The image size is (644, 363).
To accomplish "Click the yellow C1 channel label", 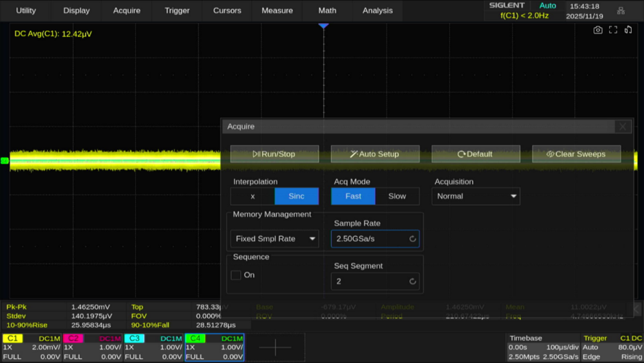I will pos(13,339).
